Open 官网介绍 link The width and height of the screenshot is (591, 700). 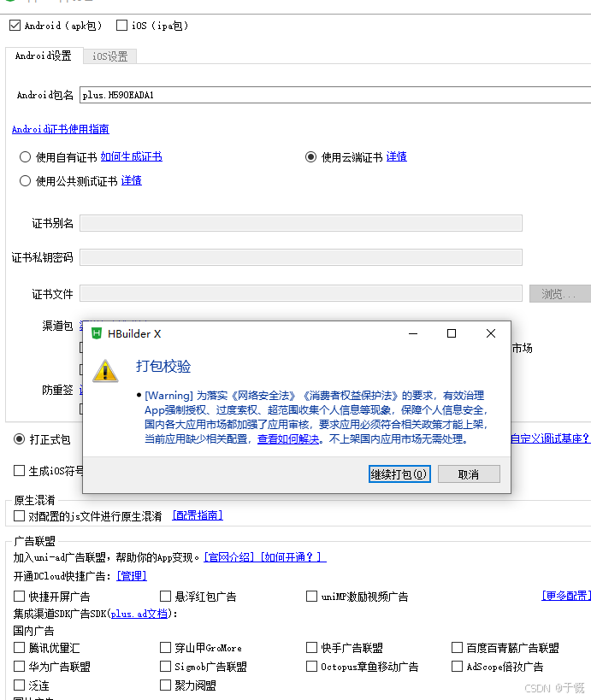pos(229,557)
